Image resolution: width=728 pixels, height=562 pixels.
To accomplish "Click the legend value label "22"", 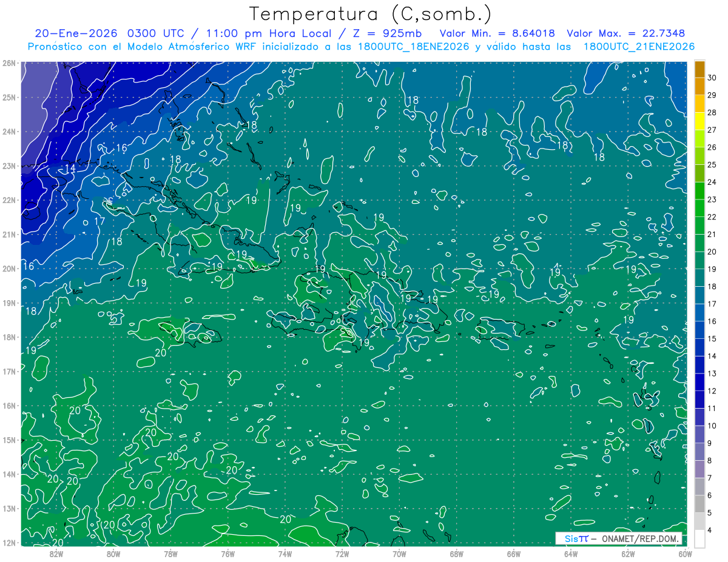I will pos(712,217).
